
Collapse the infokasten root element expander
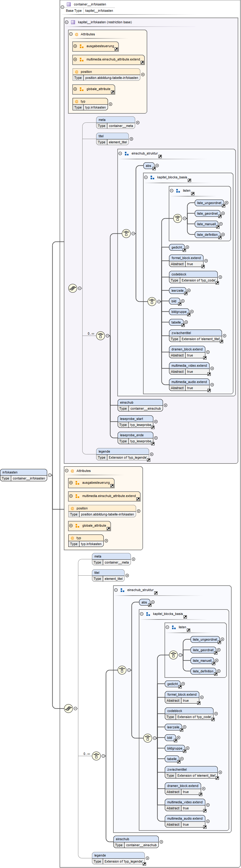50,475
